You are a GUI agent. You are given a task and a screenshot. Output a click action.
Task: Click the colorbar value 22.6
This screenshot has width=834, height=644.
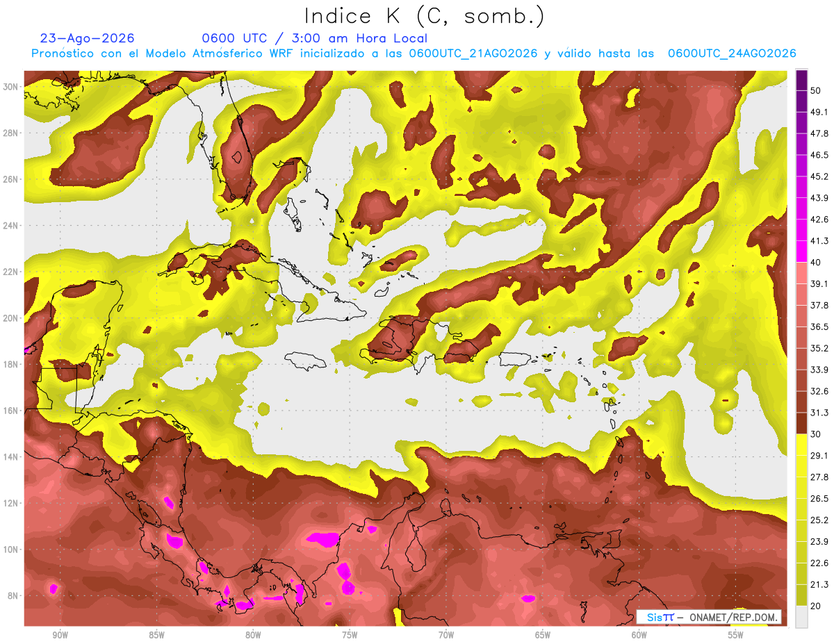(819, 563)
